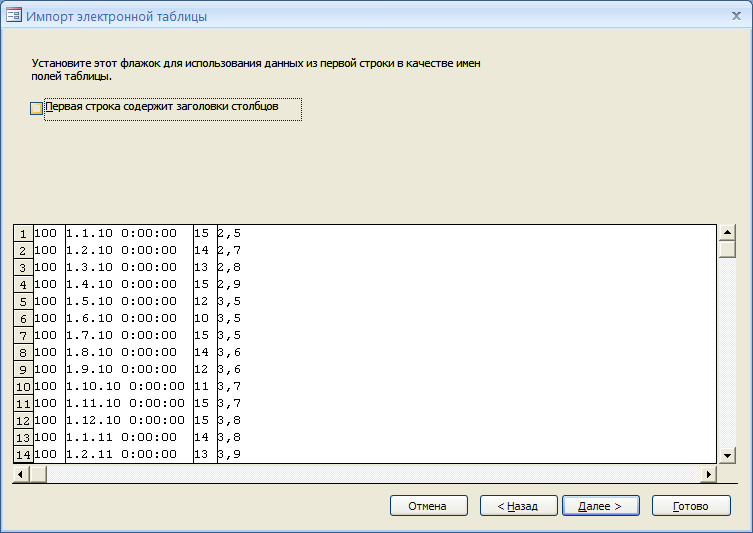Select row header number 3
The width and height of the screenshot is (753, 533).
point(23,267)
